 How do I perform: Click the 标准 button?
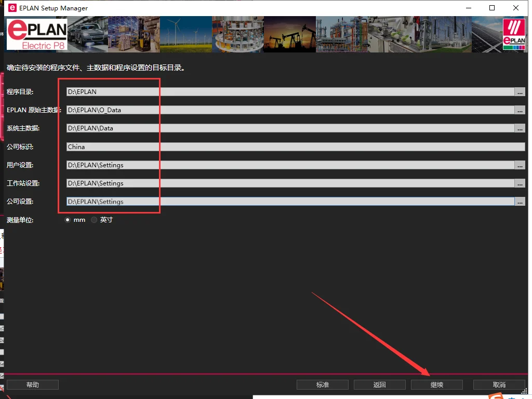(x=322, y=384)
